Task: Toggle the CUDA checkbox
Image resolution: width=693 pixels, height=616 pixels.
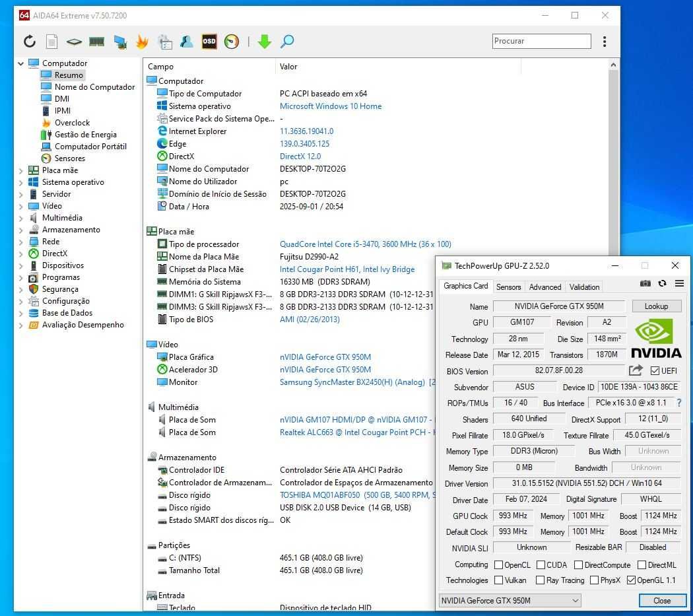Action: click(541, 565)
